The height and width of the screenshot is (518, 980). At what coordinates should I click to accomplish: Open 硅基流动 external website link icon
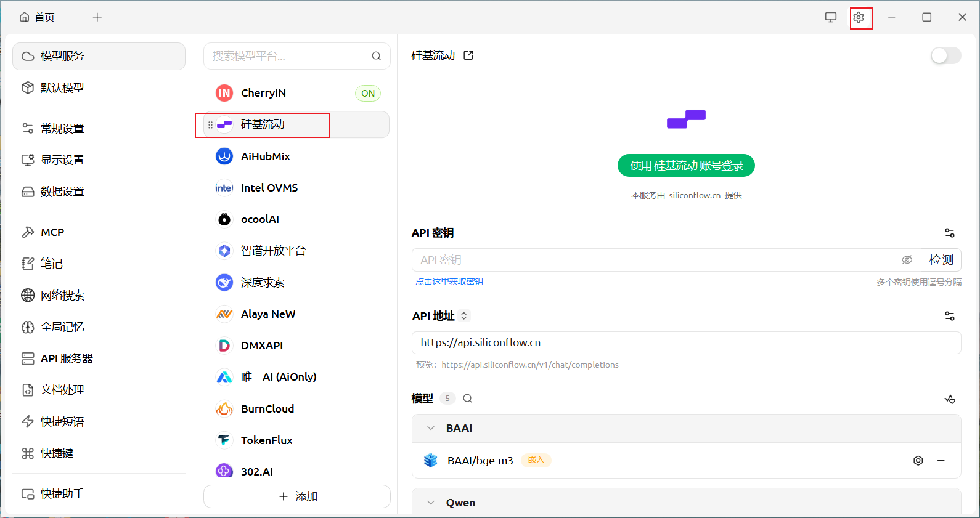468,55
